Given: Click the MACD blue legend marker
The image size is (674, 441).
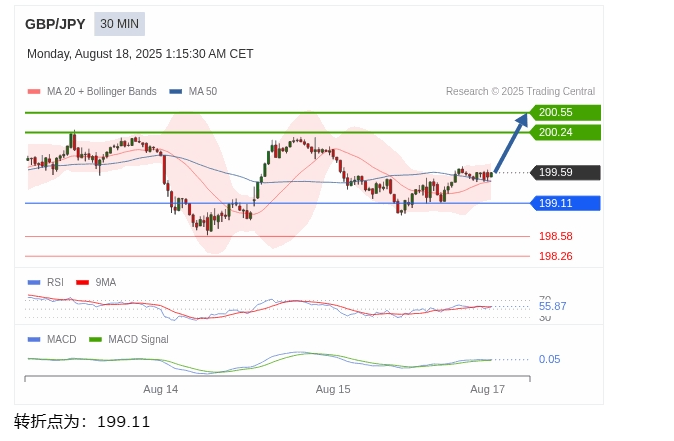Looking at the screenshot, I should point(34,340).
